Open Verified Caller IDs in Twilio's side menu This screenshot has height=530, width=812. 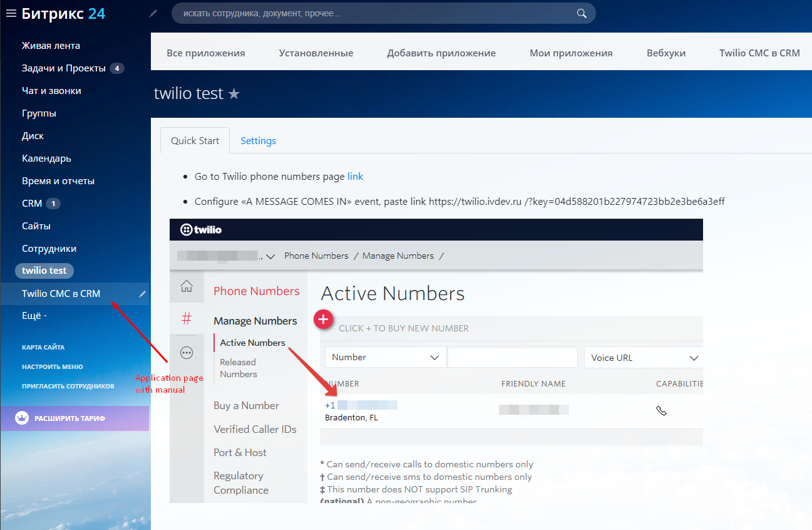pyautogui.click(x=255, y=429)
